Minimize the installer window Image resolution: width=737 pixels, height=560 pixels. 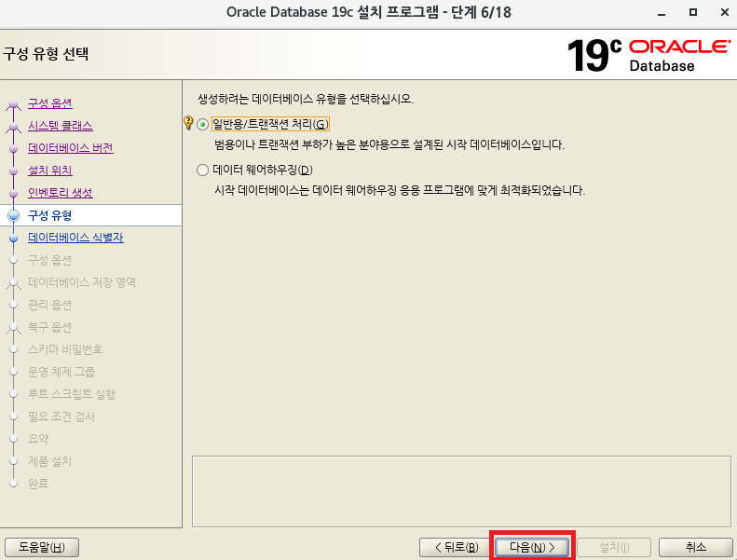[662, 13]
